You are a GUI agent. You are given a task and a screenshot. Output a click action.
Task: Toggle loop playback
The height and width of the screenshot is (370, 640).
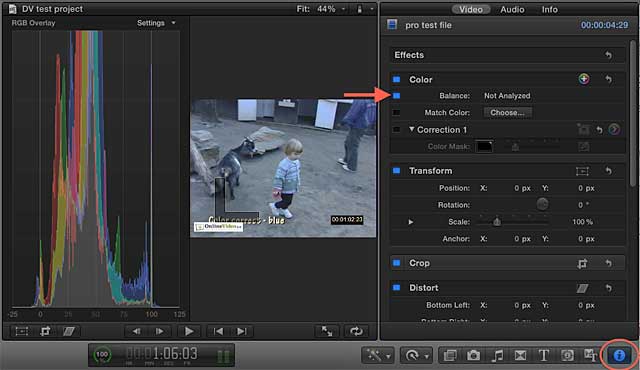click(356, 331)
